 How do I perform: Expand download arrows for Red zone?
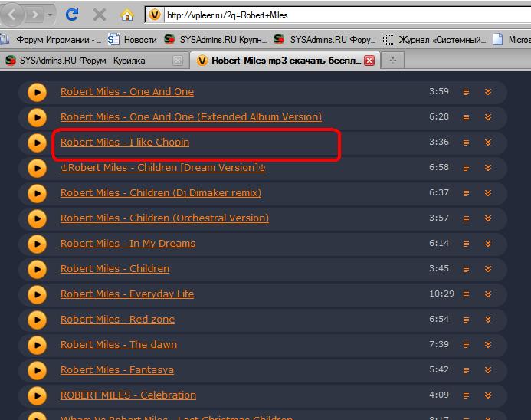pyautogui.click(x=488, y=320)
